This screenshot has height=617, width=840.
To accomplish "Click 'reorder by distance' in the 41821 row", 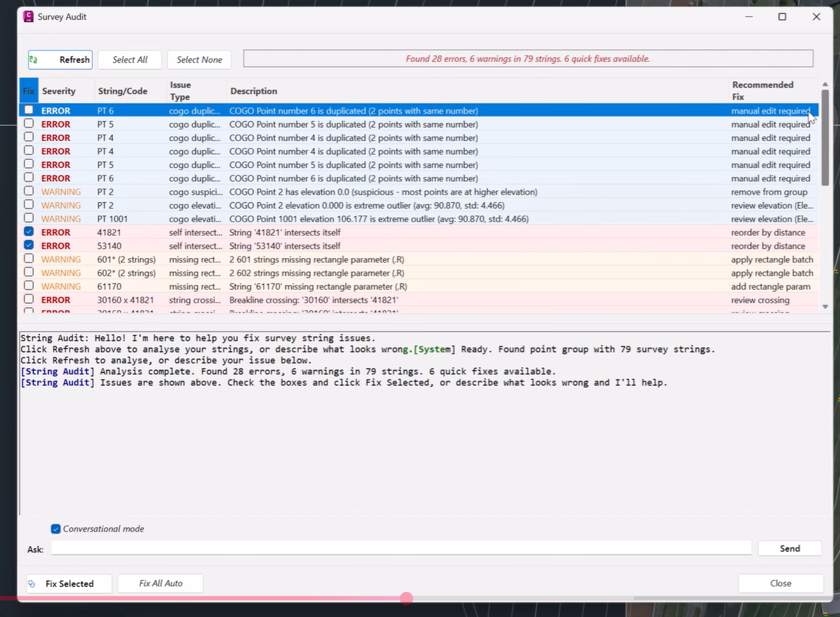I will (x=768, y=232).
